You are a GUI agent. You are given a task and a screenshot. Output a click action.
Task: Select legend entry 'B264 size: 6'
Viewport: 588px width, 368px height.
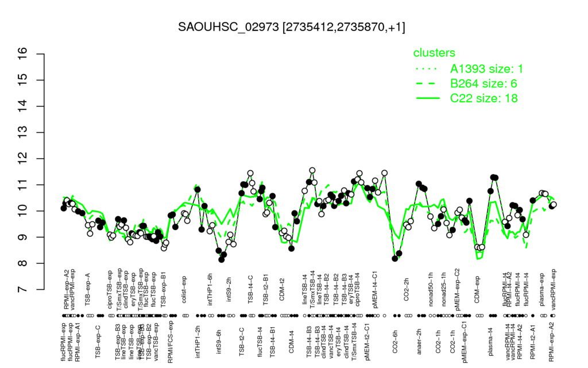pos(483,83)
